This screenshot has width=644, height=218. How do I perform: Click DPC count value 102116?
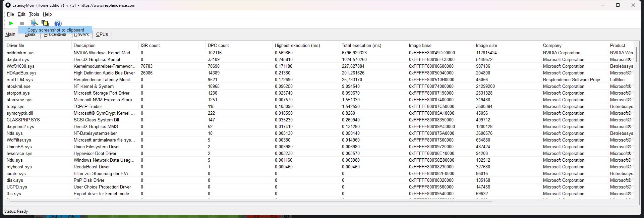215,53
